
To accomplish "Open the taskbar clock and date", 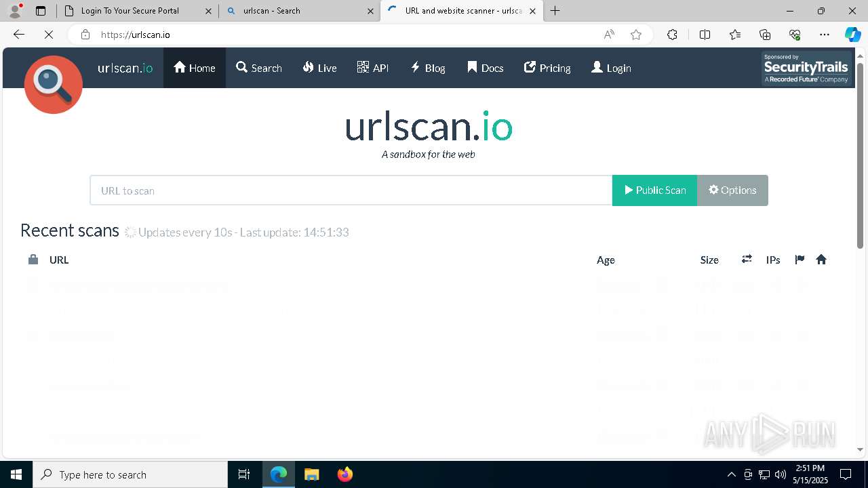I will pyautogui.click(x=810, y=474).
